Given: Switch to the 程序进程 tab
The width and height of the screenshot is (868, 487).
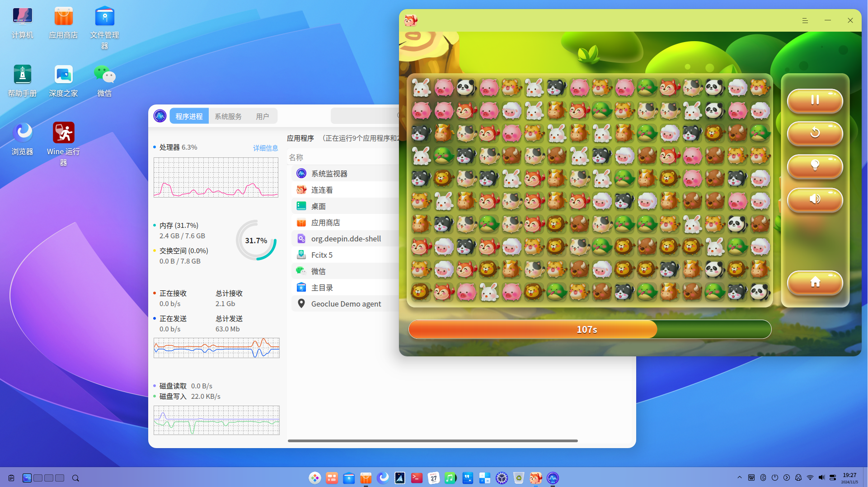Looking at the screenshot, I should pyautogui.click(x=189, y=116).
